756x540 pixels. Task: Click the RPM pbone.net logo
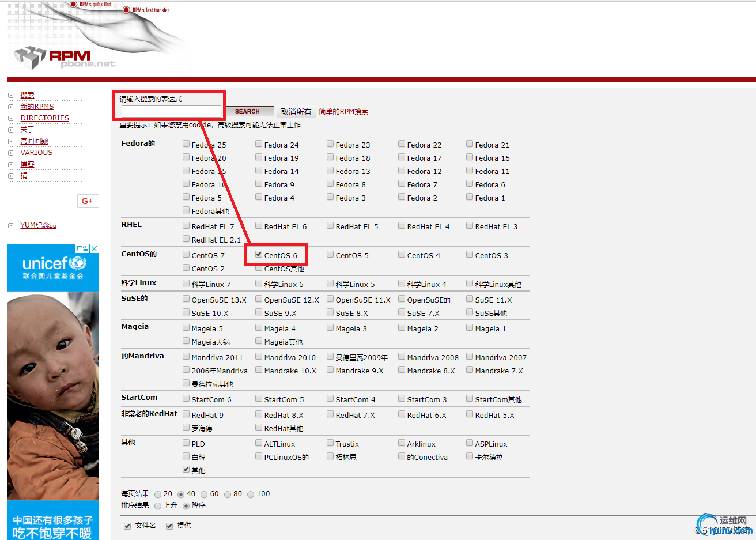[65, 58]
